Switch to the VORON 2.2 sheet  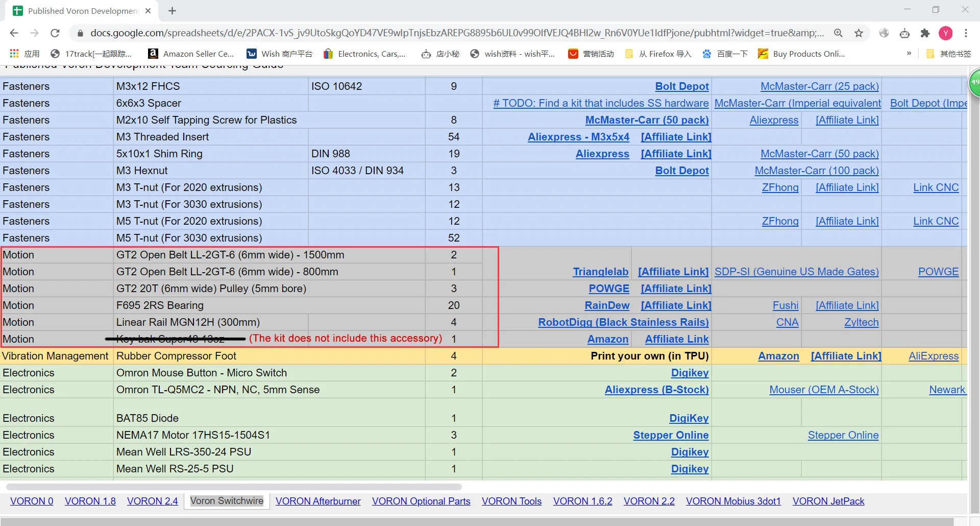[649, 501]
